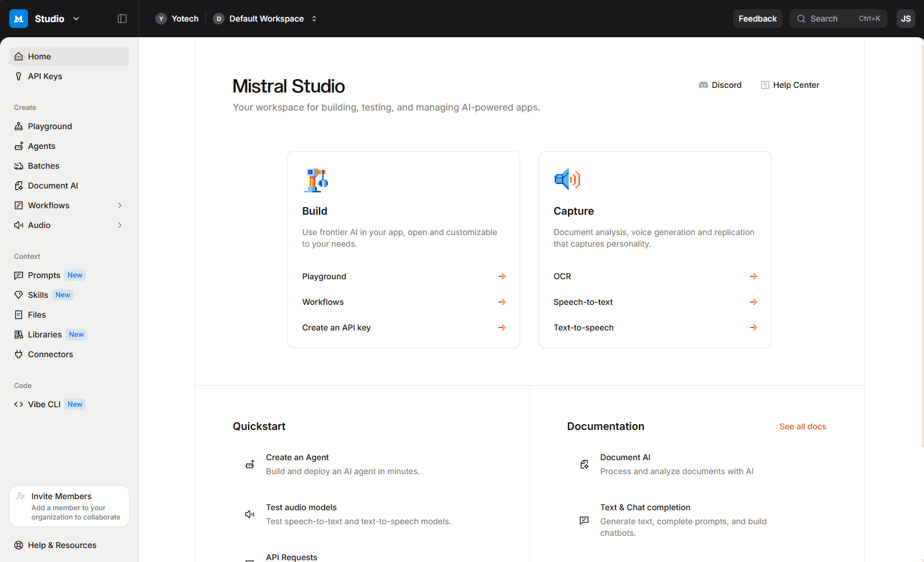The image size is (924, 562).
Task: Click the page's vertical scrollbar
Action: [x=922, y=244]
